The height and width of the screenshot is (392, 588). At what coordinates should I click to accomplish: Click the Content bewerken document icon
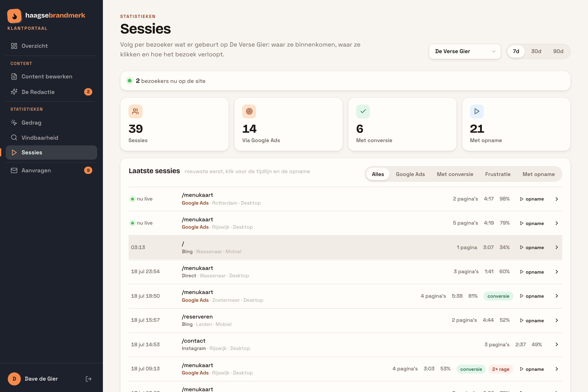pos(14,77)
